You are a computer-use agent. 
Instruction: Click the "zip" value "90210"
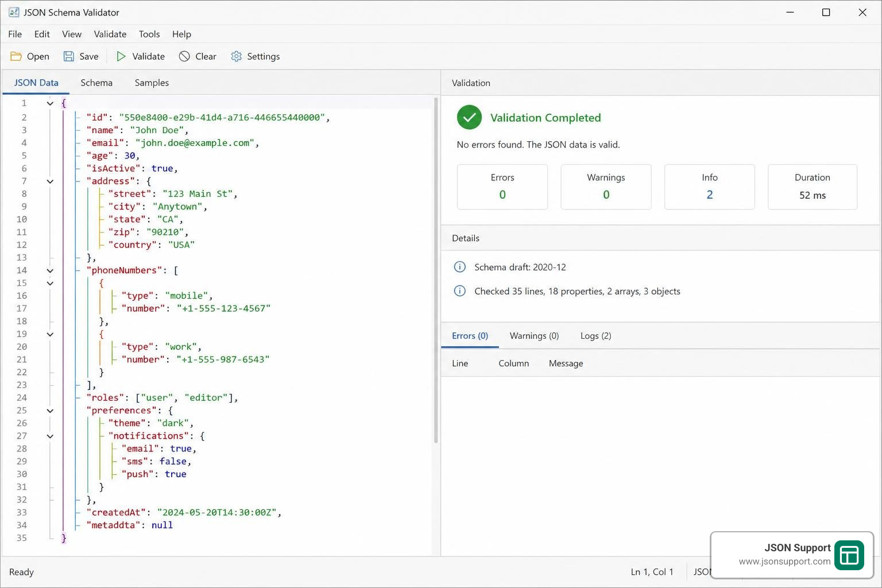click(x=165, y=232)
